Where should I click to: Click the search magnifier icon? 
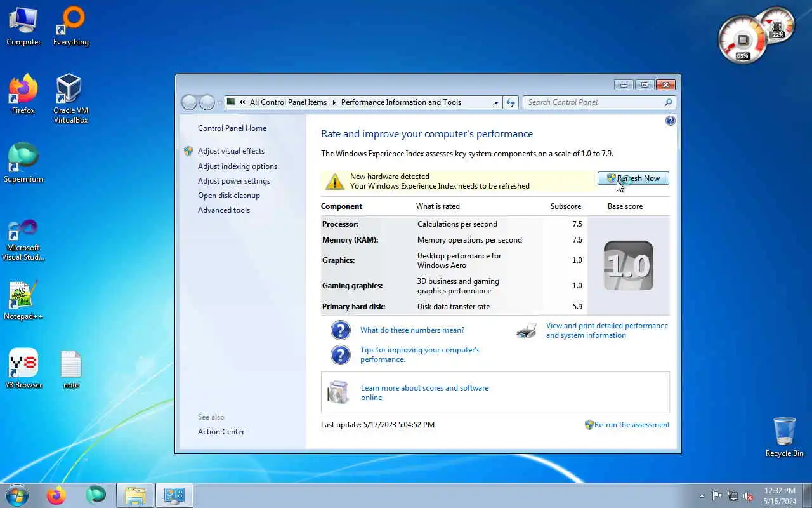click(668, 102)
